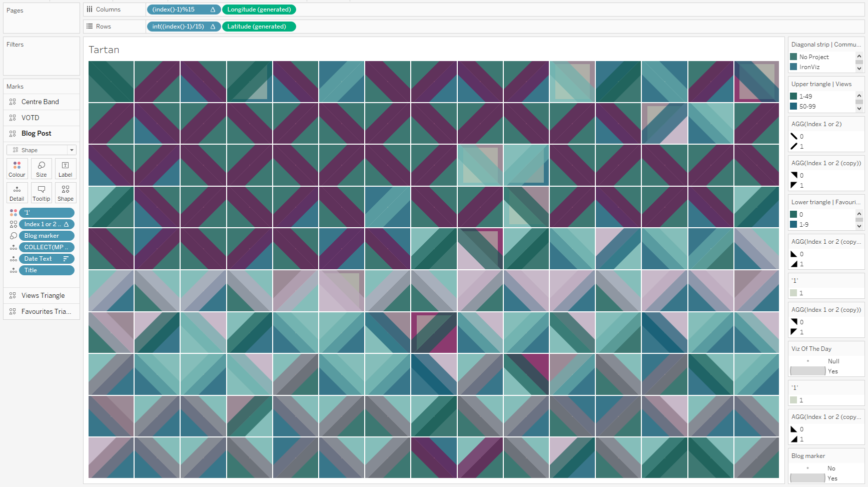Screen dimensions: 868x487
Task: Click the Tartan sheet title
Action: [104, 50]
